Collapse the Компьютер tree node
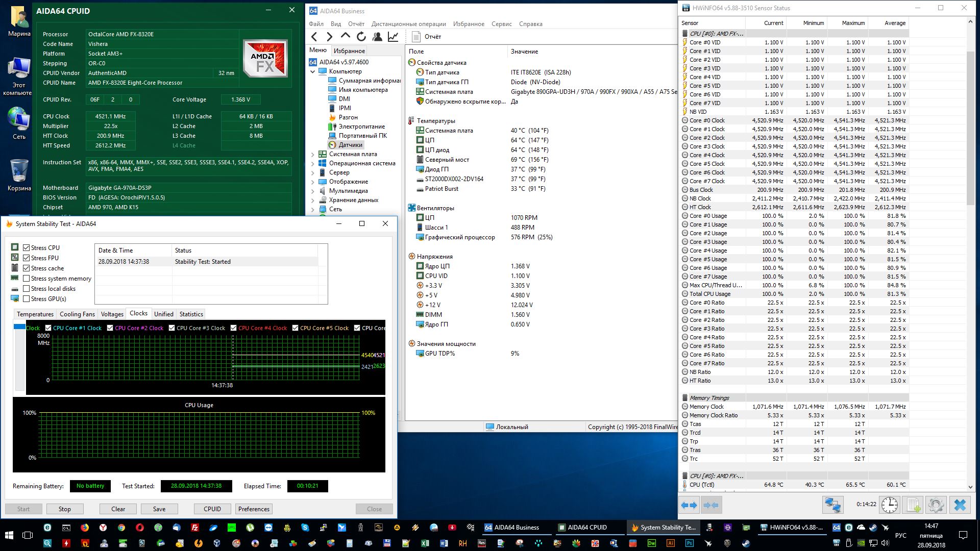This screenshot has width=980, height=551. tap(313, 71)
